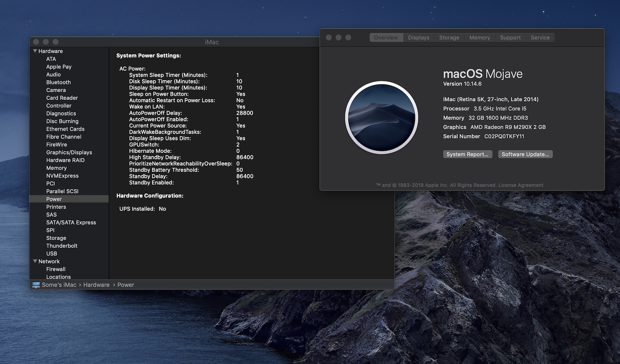
Task: Select Bluetooth in the sidebar
Action: [x=58, y=82]
